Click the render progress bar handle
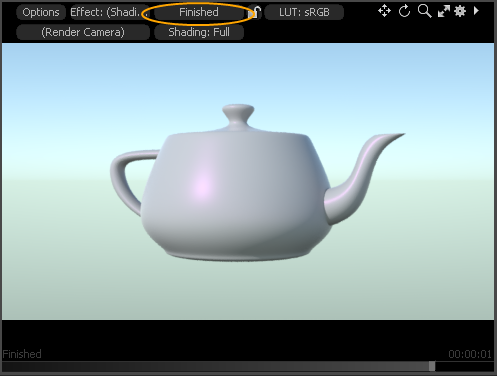This screenshot has width=497, height=376. tap(432, 366)
